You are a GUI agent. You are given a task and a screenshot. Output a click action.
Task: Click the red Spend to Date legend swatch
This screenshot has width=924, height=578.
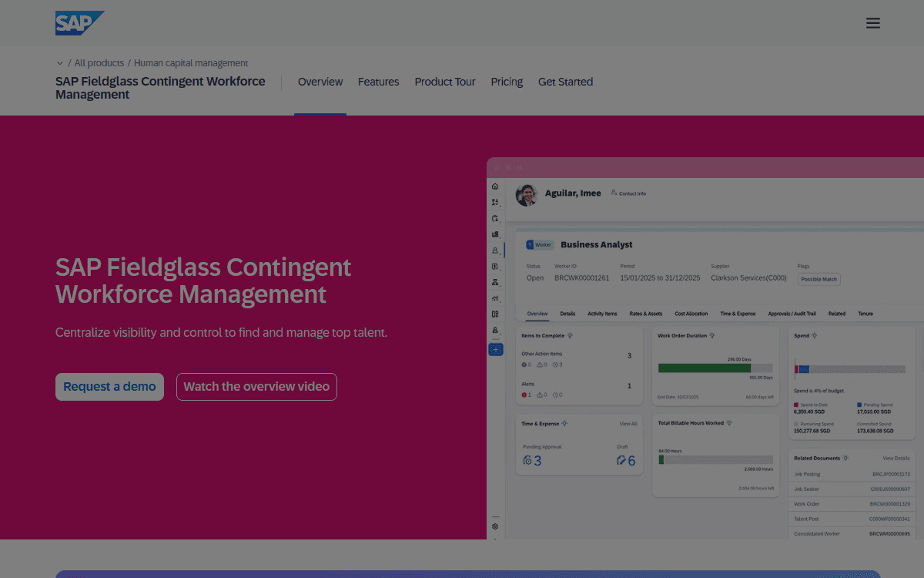pyautogui.click(x=797, y=405)
